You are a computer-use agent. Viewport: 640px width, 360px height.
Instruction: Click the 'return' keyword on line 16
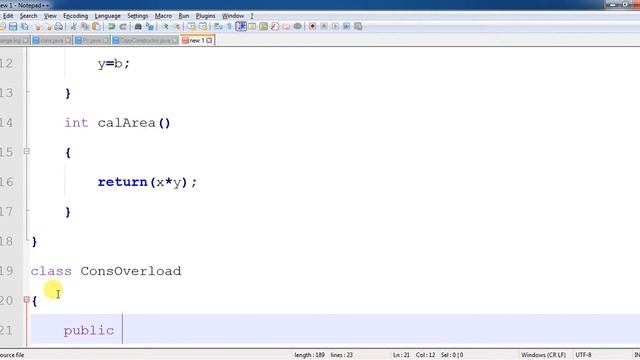(x=122, y=182)
